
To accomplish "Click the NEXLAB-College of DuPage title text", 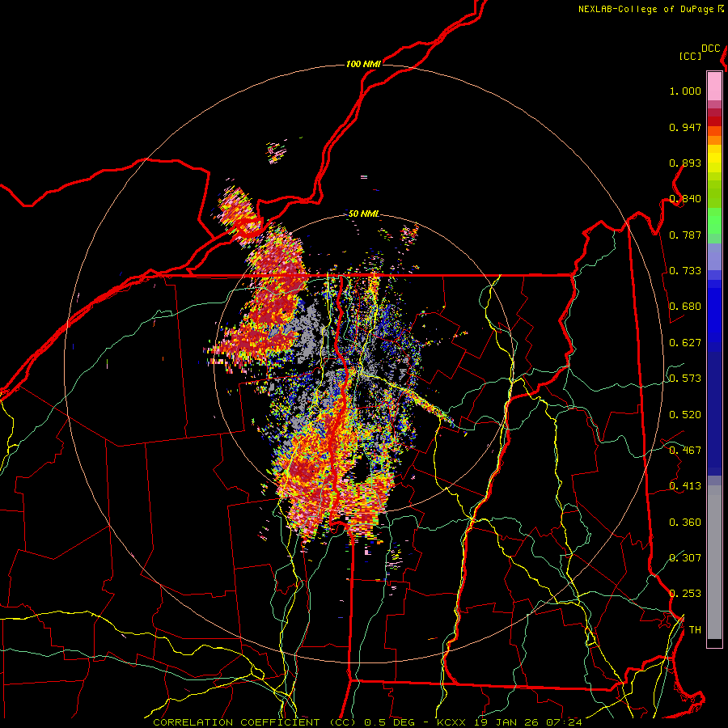I will point(648,9).
